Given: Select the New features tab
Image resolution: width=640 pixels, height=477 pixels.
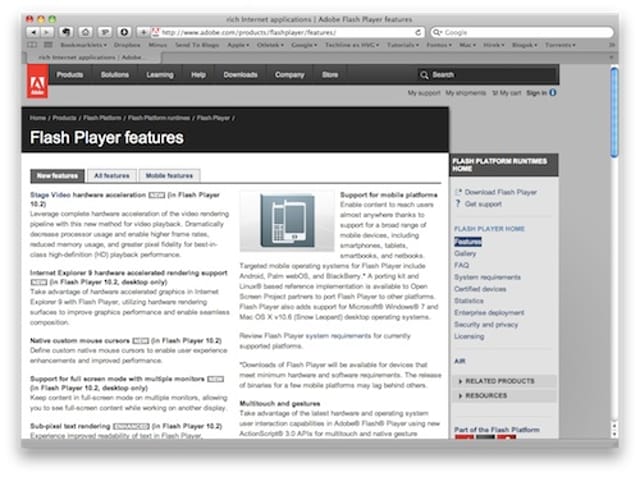Looking at the screenshot, I should pos(57,175).
